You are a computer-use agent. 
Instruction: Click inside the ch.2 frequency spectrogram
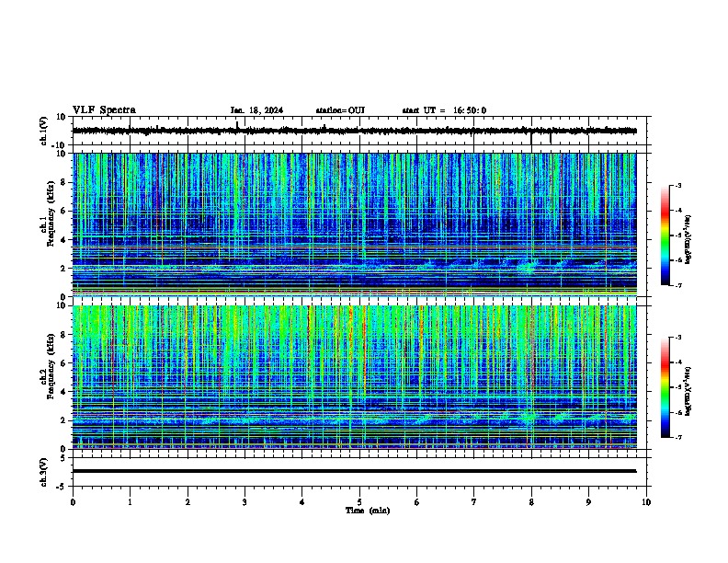(354, 377)
